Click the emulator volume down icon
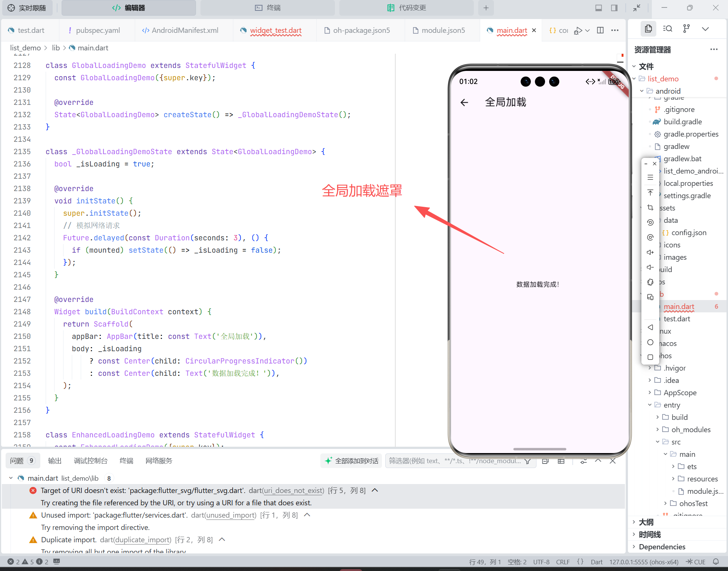The height and width of the screenshot is (571, 728). coord(650,267)
